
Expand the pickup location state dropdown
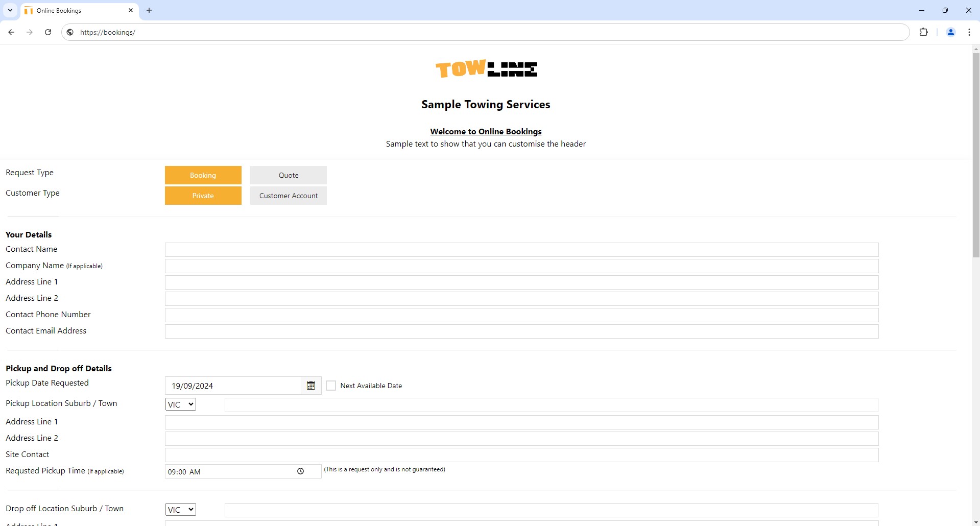click(180, 404)
